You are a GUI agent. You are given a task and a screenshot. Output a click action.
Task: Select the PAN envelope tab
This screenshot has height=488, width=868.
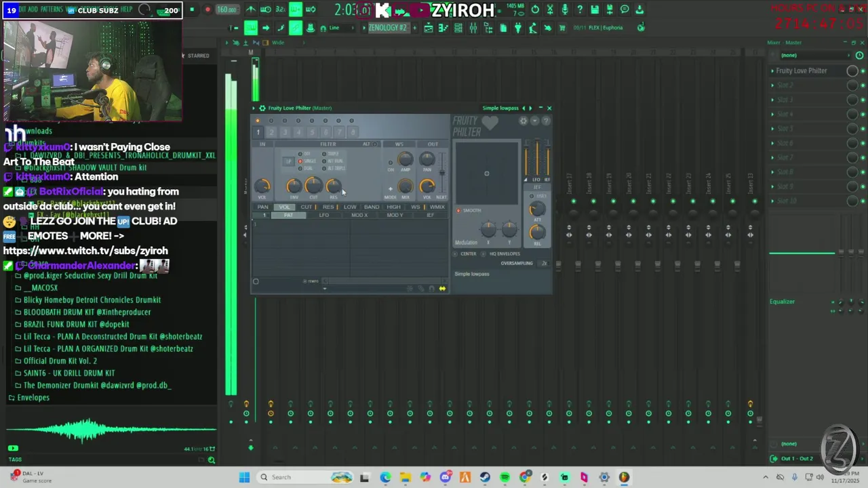pos(262,207)
